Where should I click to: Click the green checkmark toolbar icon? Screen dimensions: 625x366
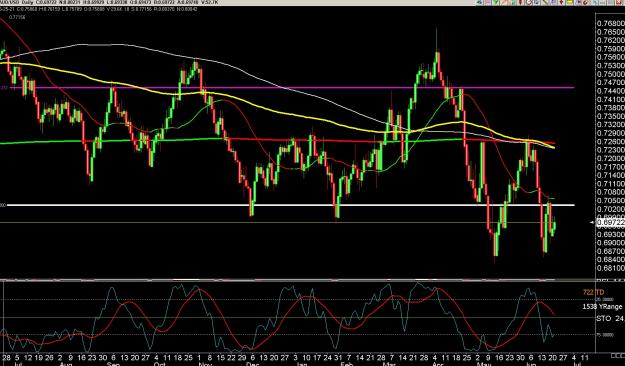click(495, 2)
